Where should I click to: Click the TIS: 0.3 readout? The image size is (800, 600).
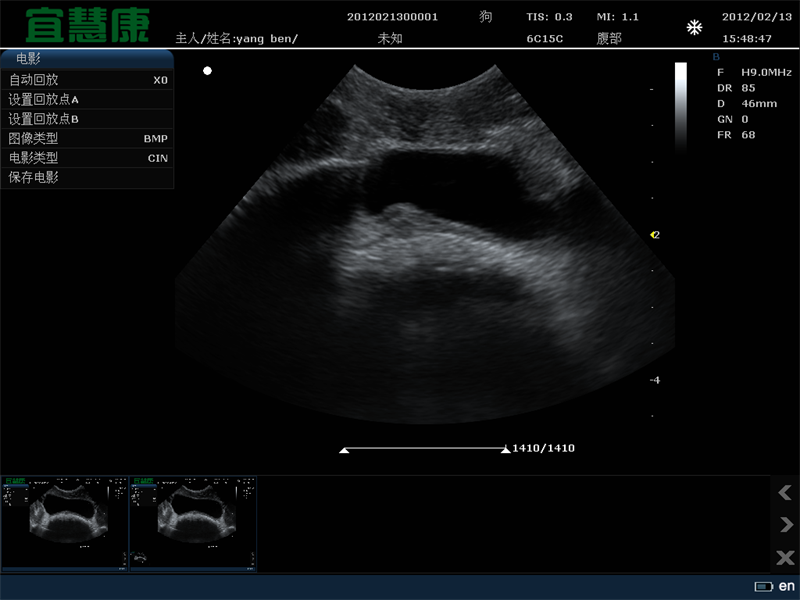coord(549,17)
